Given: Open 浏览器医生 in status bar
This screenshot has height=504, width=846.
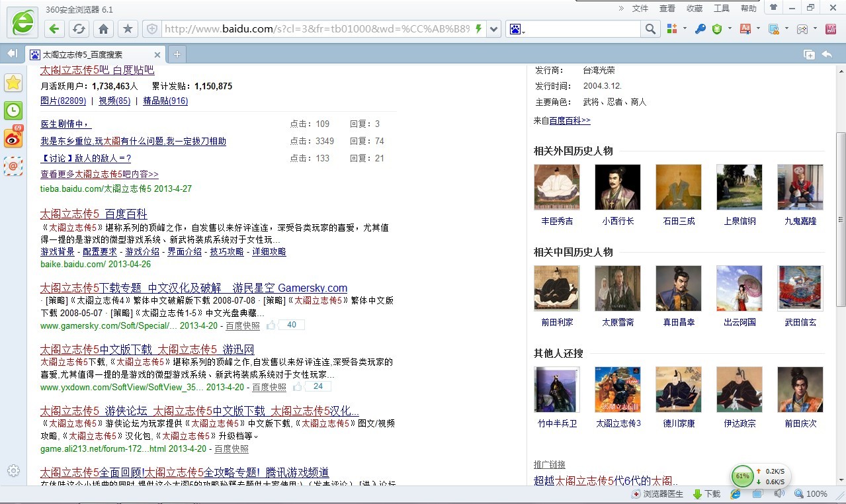Looking at the screenshot, I should pos(658,494).
